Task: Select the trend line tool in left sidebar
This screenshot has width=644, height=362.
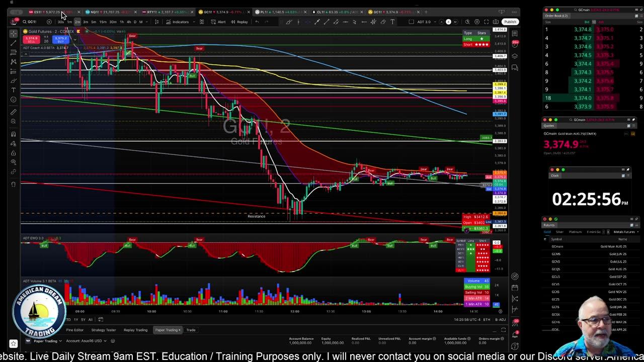Action: [x=14, y=43]
